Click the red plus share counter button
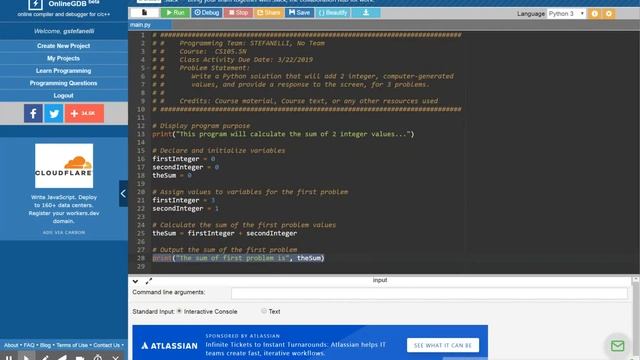640x360 pixels. (84, 113)
